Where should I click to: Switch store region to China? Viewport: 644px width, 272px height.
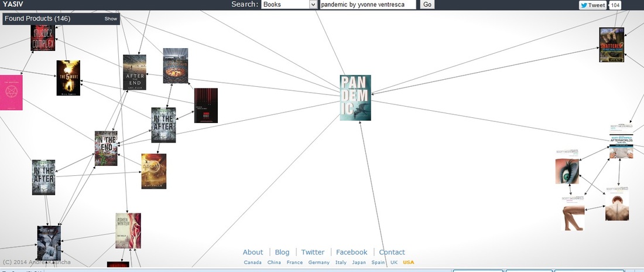[274, 263]
